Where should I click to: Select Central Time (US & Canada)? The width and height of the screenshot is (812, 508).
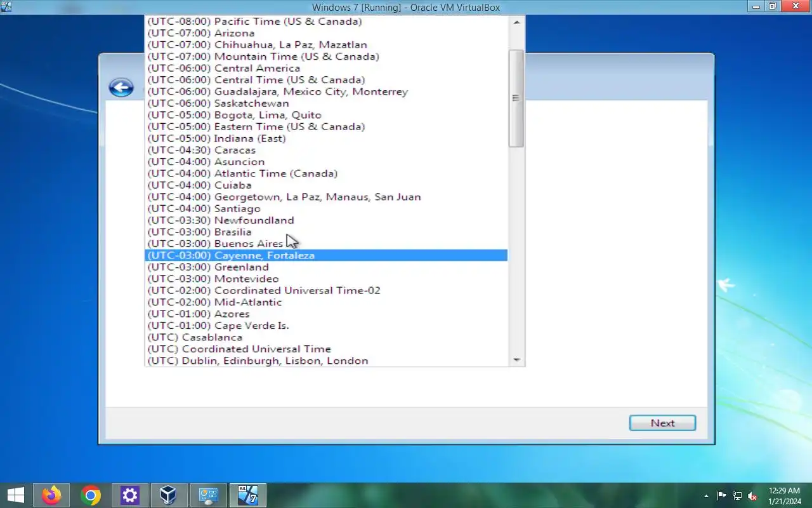coord(326,80)
